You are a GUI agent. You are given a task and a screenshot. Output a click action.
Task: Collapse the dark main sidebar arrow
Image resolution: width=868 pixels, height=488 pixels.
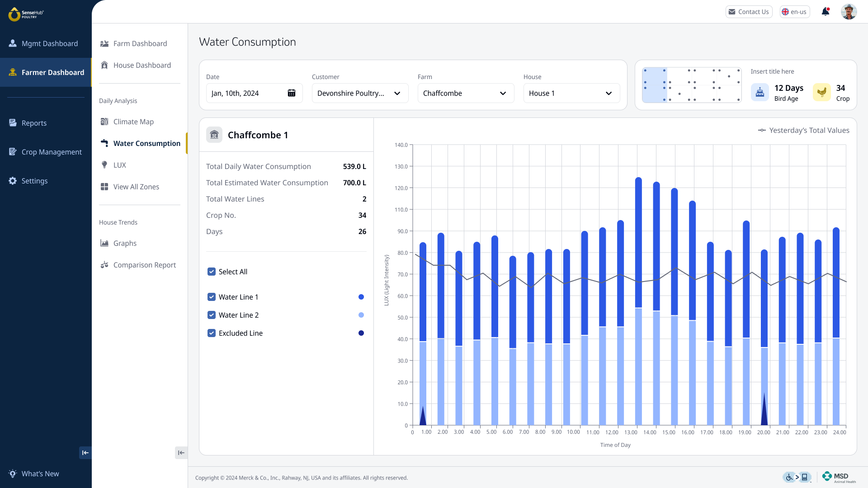[85, 453]
